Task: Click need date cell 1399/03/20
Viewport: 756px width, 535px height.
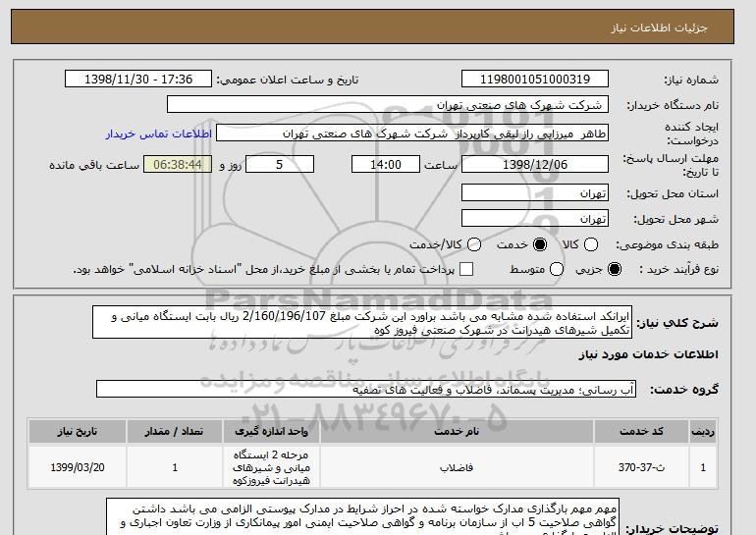Action: (x=78, y=467)
